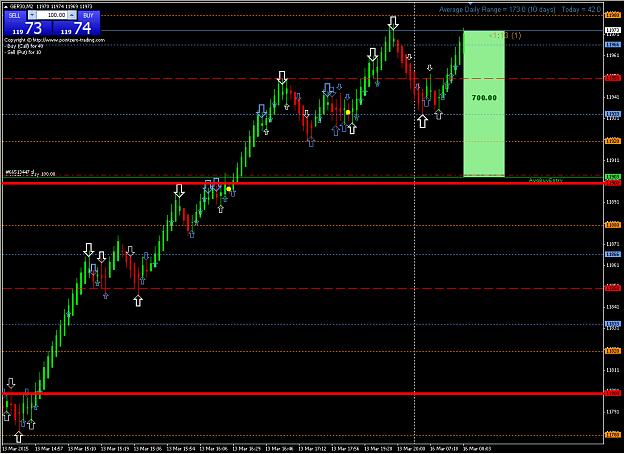Screen dimensions: 625x454
Task: Click the 13 Mar 16:29 time axis label
Action: 246,449
